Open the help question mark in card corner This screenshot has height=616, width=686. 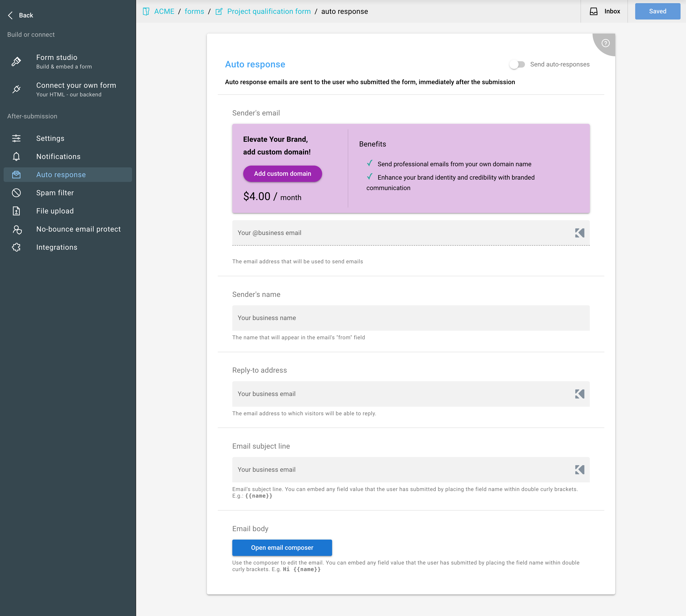point(606,43)
